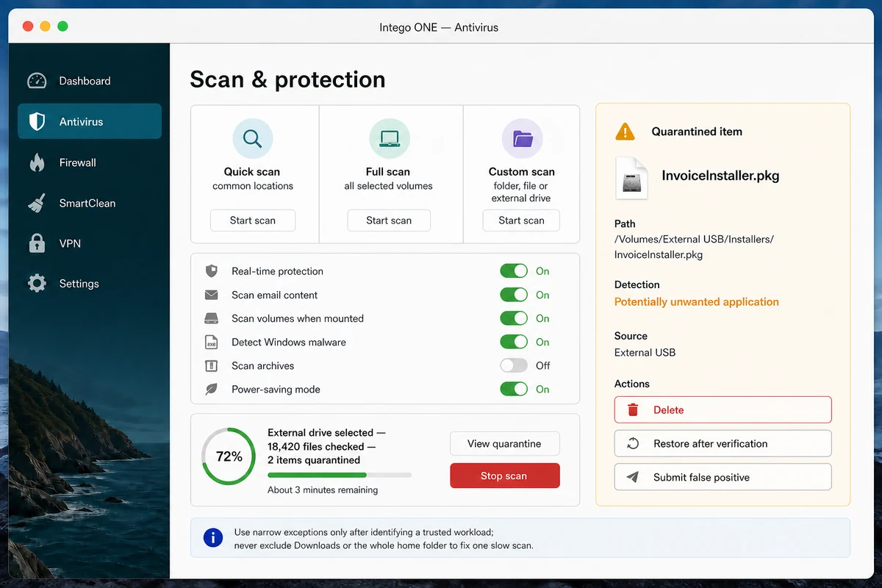Click the Power-saving mode leaf icon
882x588 pixels.
pos(212,390)
